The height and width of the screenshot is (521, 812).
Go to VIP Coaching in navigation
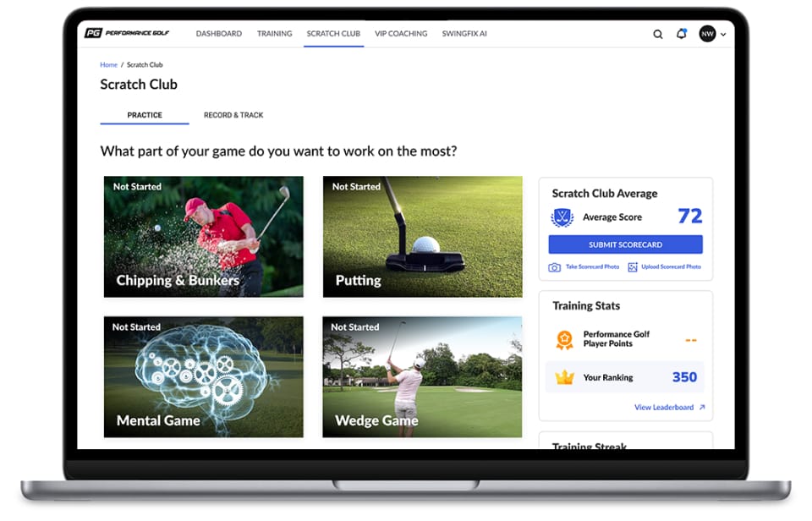[401, 34]
